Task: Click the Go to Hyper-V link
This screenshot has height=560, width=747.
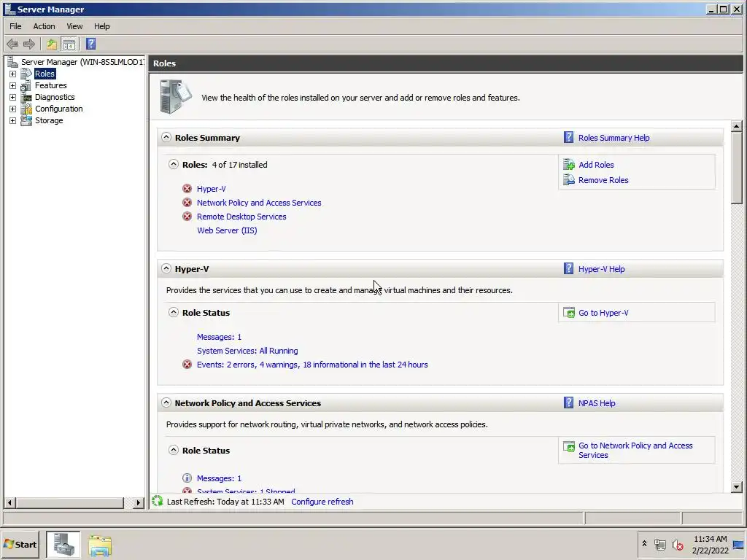Action: pyautogui.click(x=603, y=313)
